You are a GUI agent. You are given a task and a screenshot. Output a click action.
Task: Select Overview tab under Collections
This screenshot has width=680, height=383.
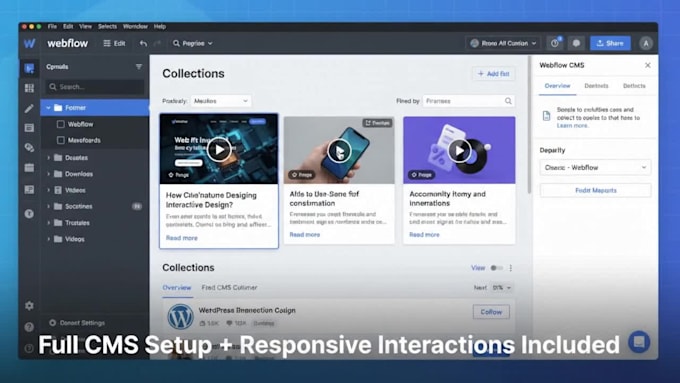pos(177,288)
